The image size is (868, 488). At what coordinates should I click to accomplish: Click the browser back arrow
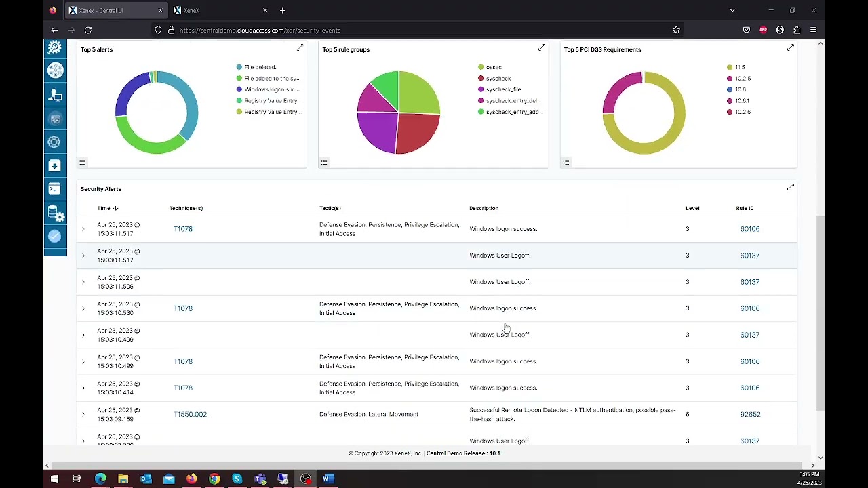54,30
